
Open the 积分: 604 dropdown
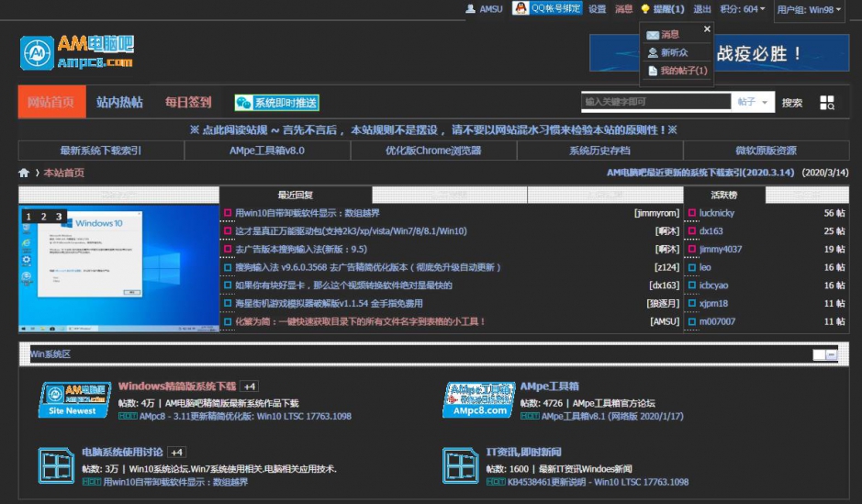(x=742, y=9)
